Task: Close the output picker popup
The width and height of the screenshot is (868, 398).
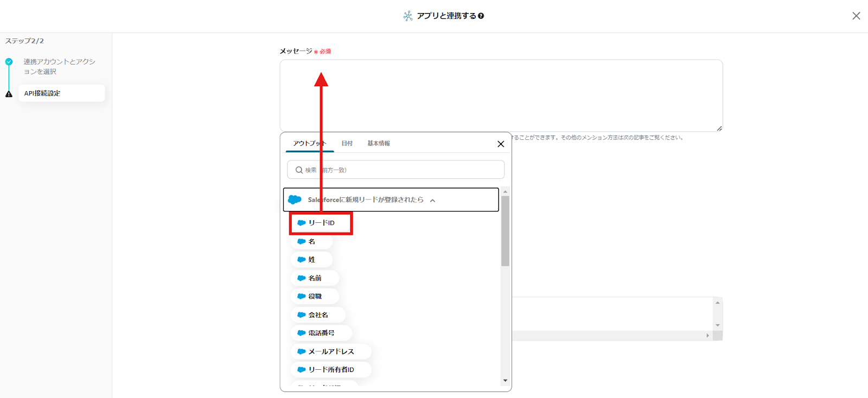Action: pyautogui.click(x=501, y=144)
